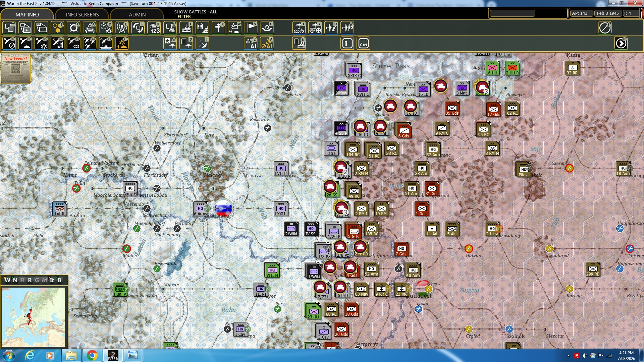Select F7 naval air mode
The image size is (644, 362).
[x=106, y=43]
